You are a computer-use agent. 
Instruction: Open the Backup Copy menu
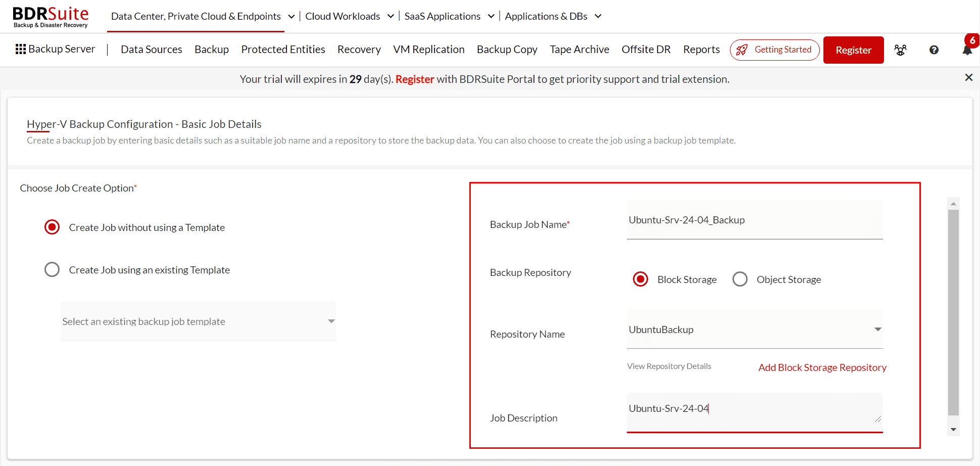pos(507,49)
